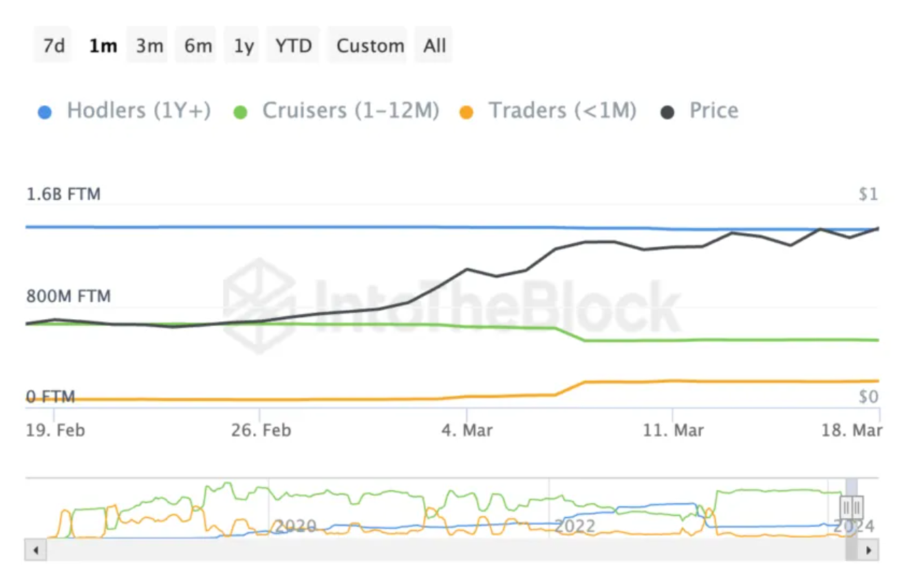The image size is (904, 588).
Task: Select the 1y time range
Action: [x=244, y=46]
